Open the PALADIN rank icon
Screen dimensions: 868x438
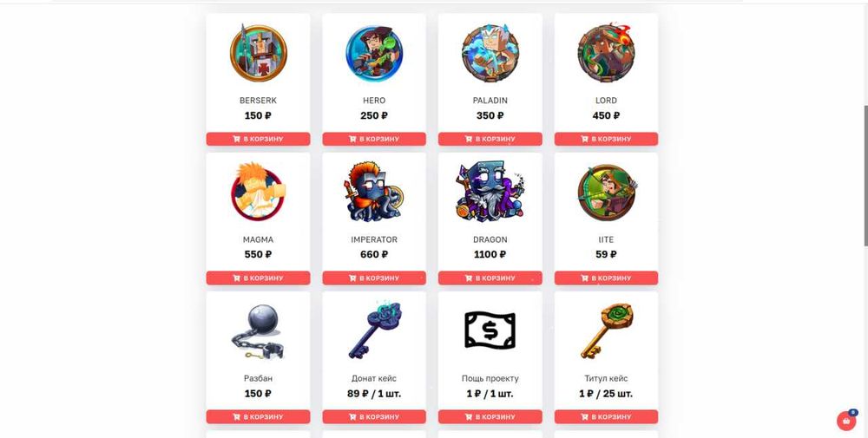[x=490, y=53]
